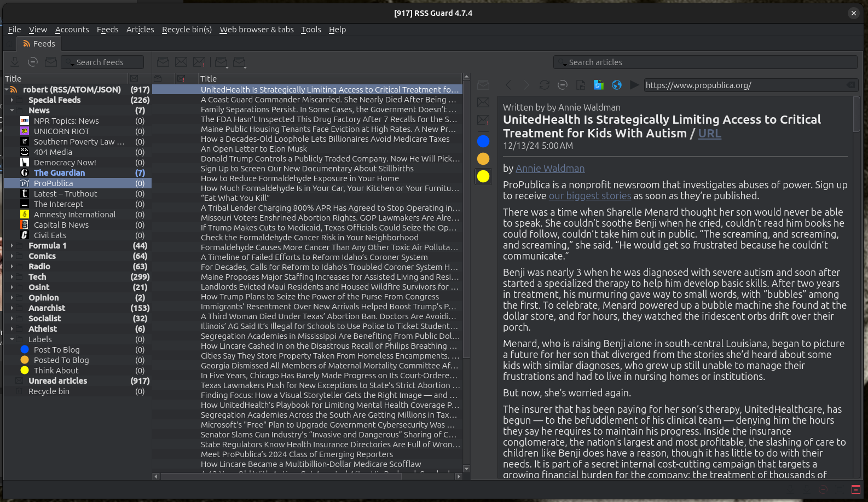868x502 pixels.
Task: Click the article list vertical scrollbar down arrow
Action: click(466, 469)
